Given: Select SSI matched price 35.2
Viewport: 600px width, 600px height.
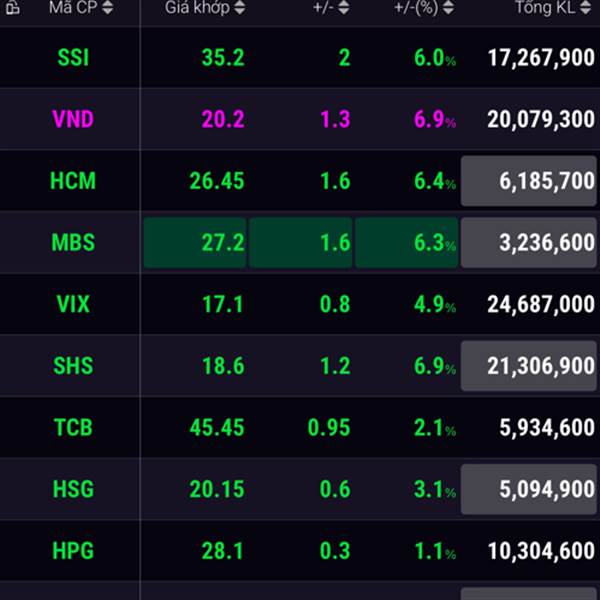Looking at the screenshot, I should tap(223, 58).
